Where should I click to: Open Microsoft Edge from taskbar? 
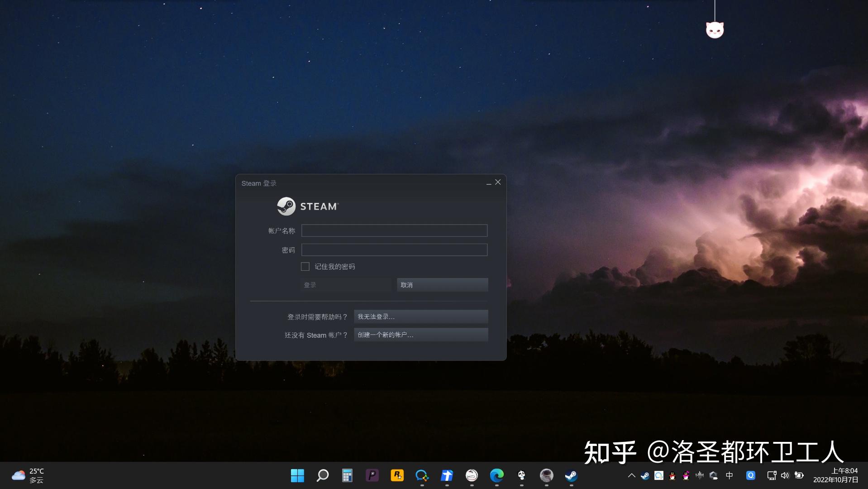496,475
